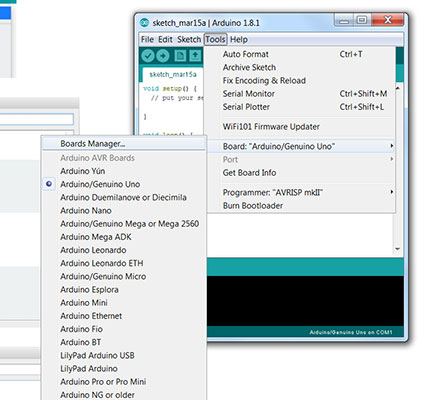Open Boards Manager...

[124, 144]
